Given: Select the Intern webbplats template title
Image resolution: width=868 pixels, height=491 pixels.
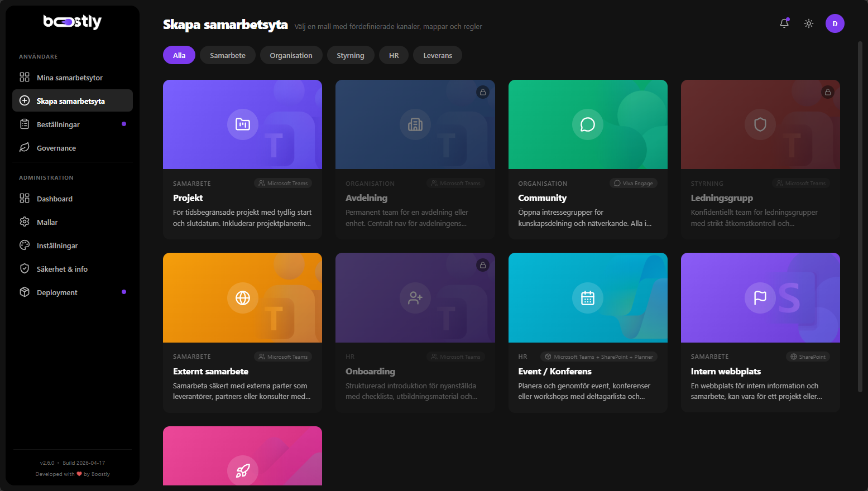Looking at the screenshot, I should (726, 372).
